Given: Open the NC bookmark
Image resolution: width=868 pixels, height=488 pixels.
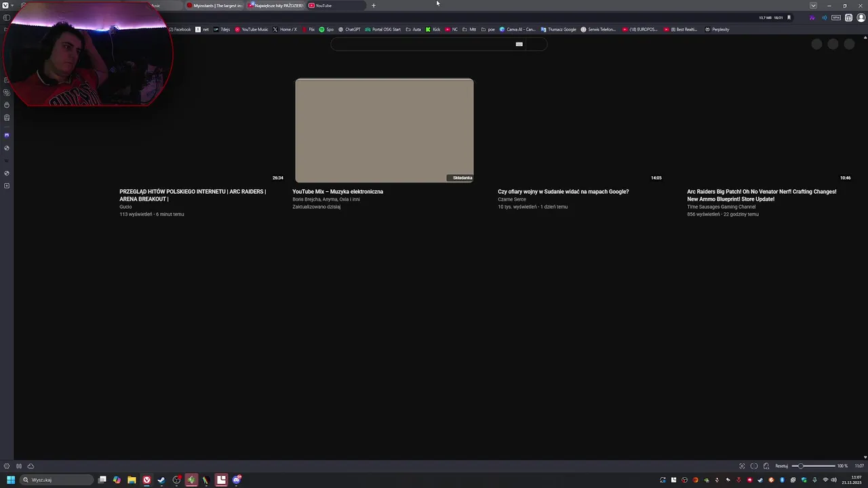Looking at the screenshot, I should click(x=452, y=29).
